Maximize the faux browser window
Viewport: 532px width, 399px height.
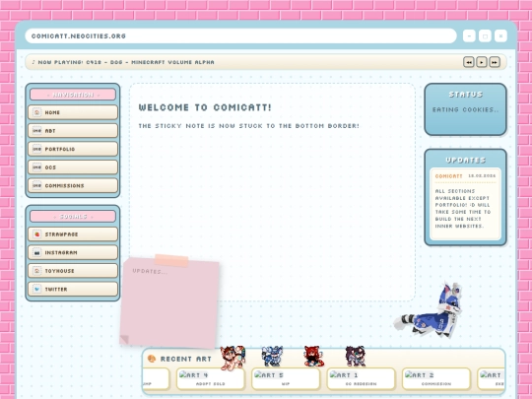pyautogui.click(x=485, y=36)
